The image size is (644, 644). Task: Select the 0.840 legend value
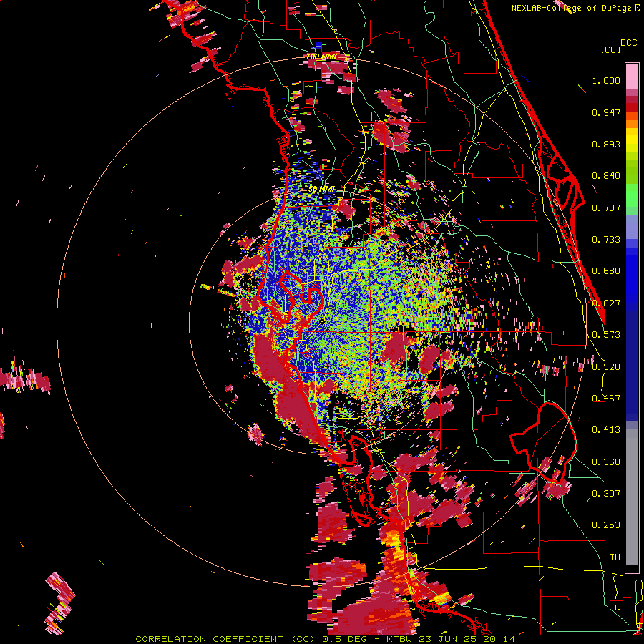(x=606, y=176)
